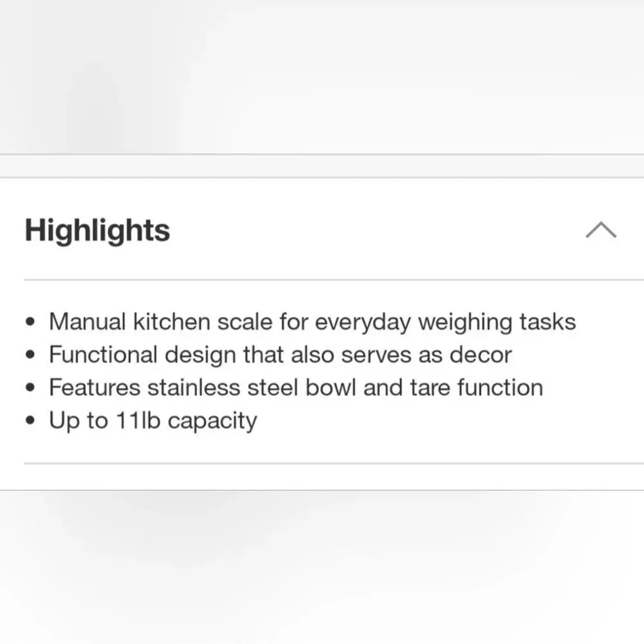Click the bullet before Manual kitchen scale
644x644 pixels.
click(x=30, y=321)
